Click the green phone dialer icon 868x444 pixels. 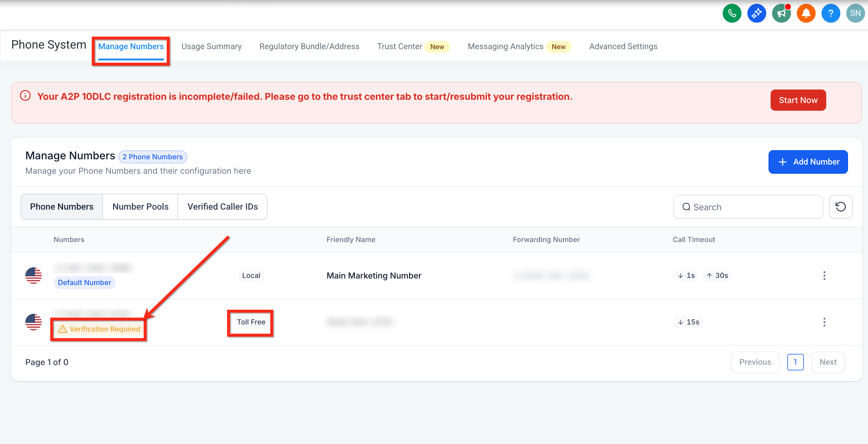(731, 14)
